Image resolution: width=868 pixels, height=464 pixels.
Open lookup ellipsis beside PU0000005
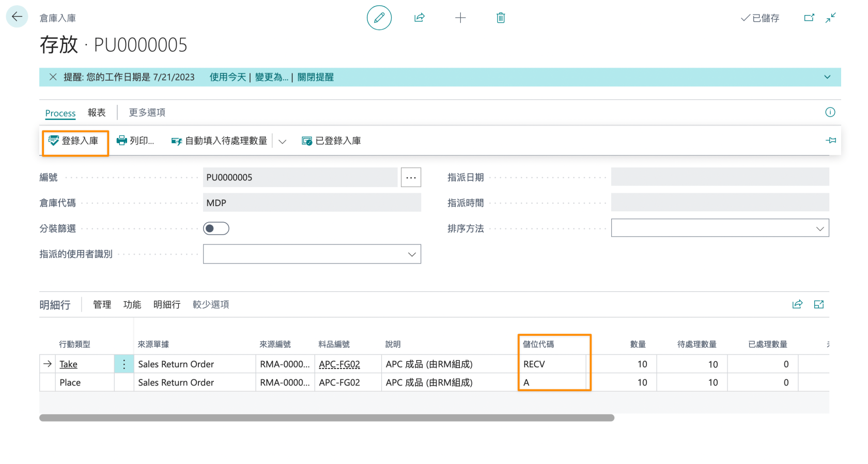point(411,177)
